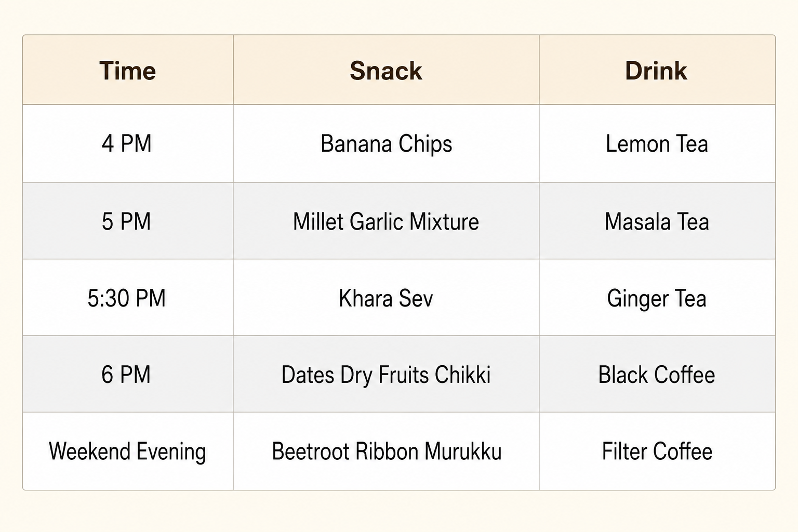Click the Drink column header
Viewport: 798px width, 532px height.
coord(657,70)
